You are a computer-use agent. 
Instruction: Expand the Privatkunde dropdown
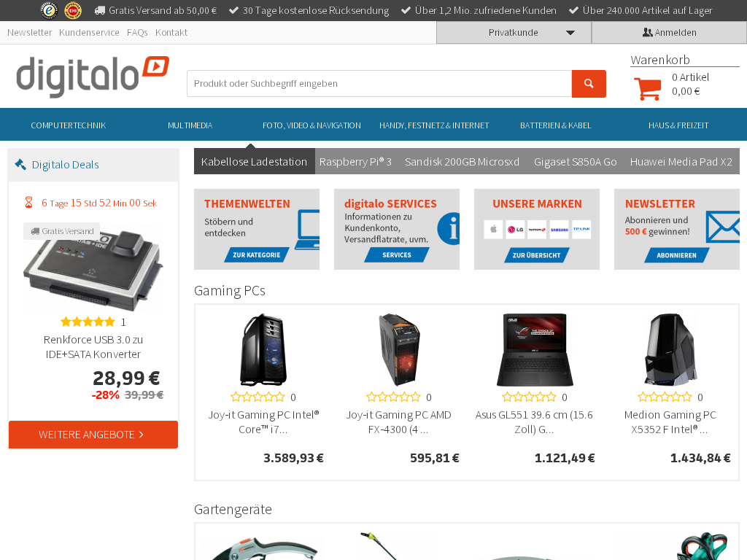tap(514, 32)
